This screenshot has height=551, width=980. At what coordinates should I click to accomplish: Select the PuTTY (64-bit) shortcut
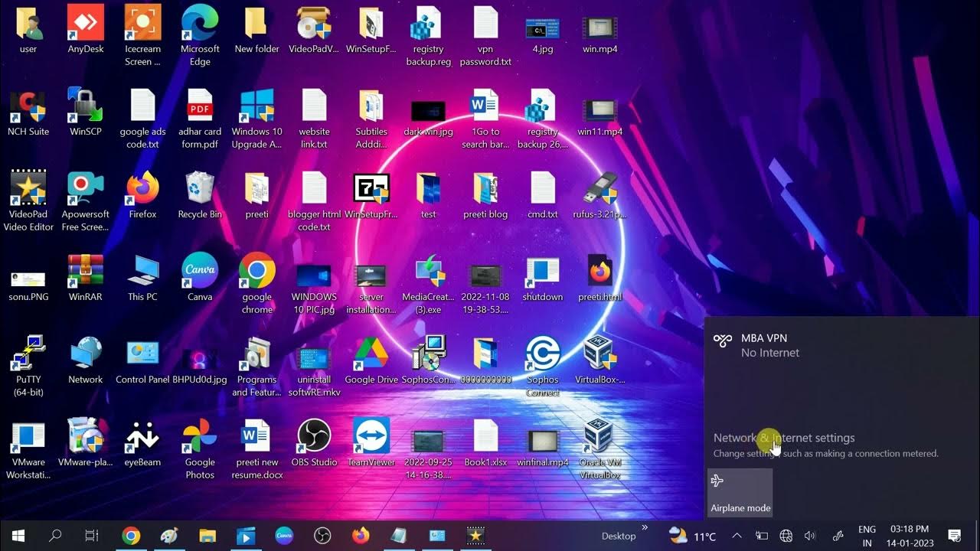click(28, 366)
